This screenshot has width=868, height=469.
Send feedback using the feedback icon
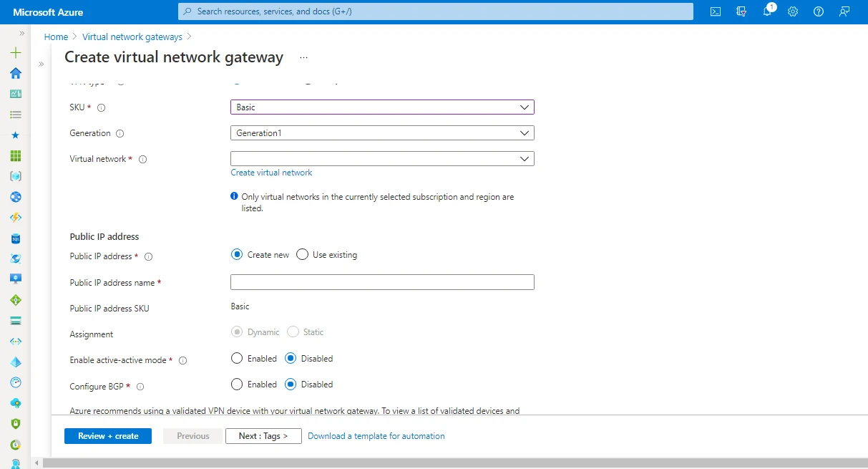(844, 11)
